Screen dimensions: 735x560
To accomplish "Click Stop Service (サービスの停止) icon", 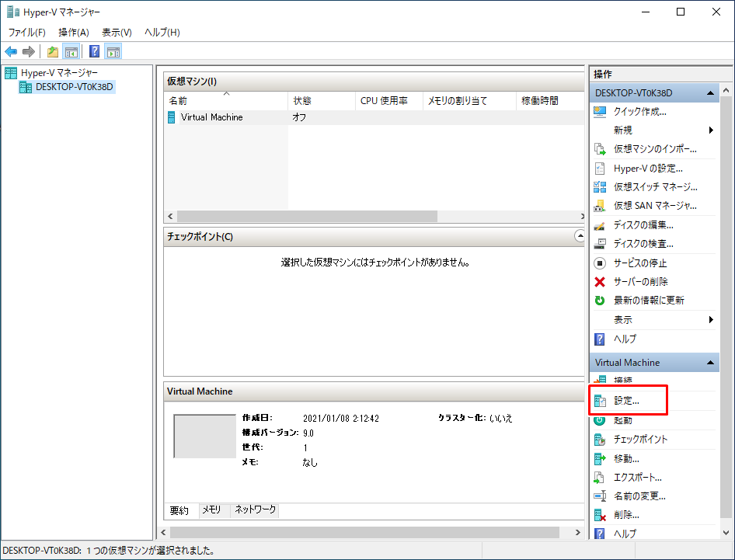I will coord(600,263).
